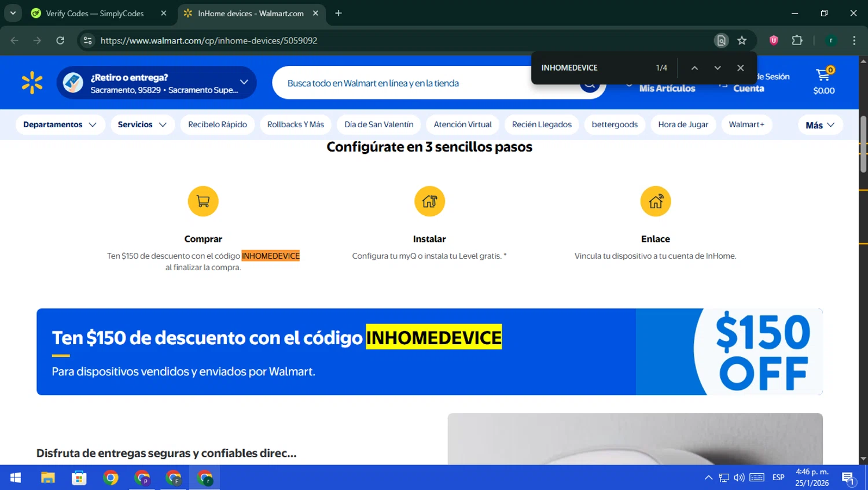Expand the Servicios dropdown

pyautogui.click(x=142, y=124)
